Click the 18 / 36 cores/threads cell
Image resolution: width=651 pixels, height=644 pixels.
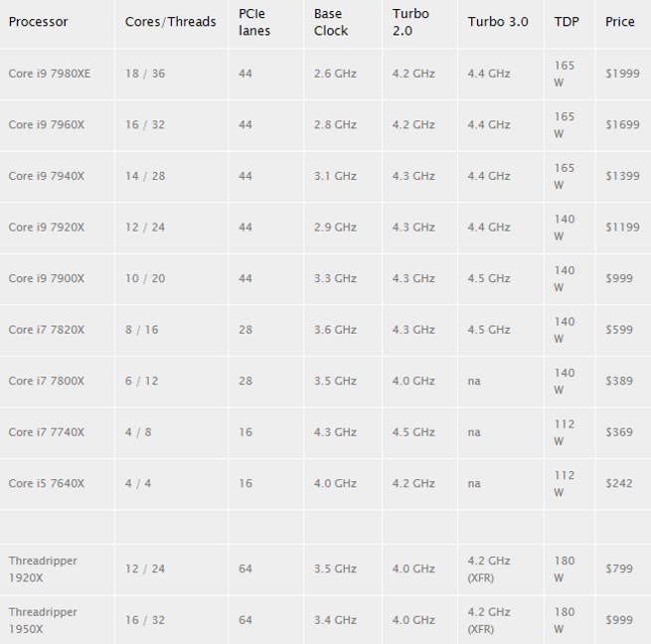[145, 74]
